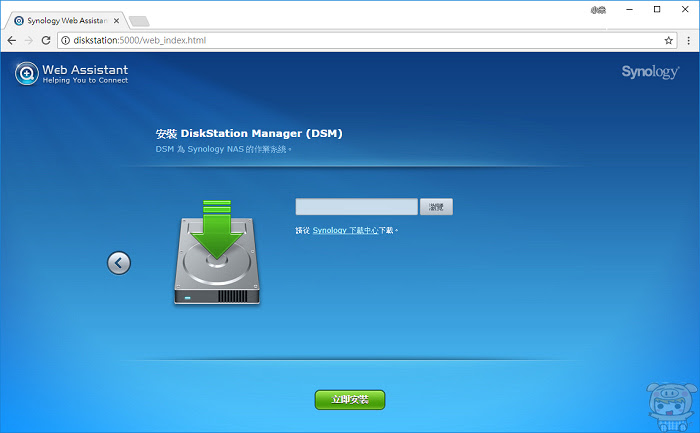700x433 pixels.
Task: Close the browser window
Action: click(685, 9)
